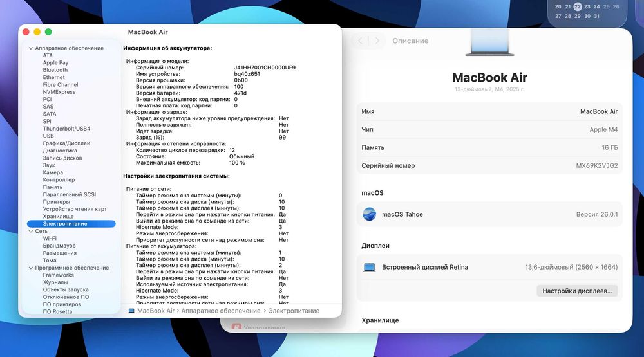The height and width of the screenshot is (357, 644).
Task: Click the Apple M4 chip value
Action: tap(603, 130)
